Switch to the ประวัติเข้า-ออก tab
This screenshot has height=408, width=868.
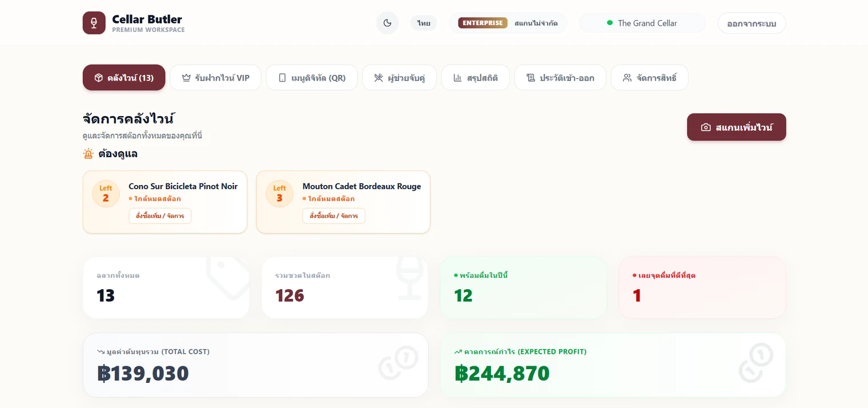(x=560, y=78)
